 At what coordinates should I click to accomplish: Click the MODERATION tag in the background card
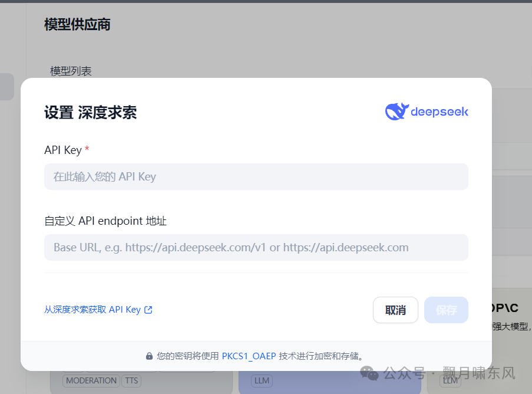click(x=91, y=381)
